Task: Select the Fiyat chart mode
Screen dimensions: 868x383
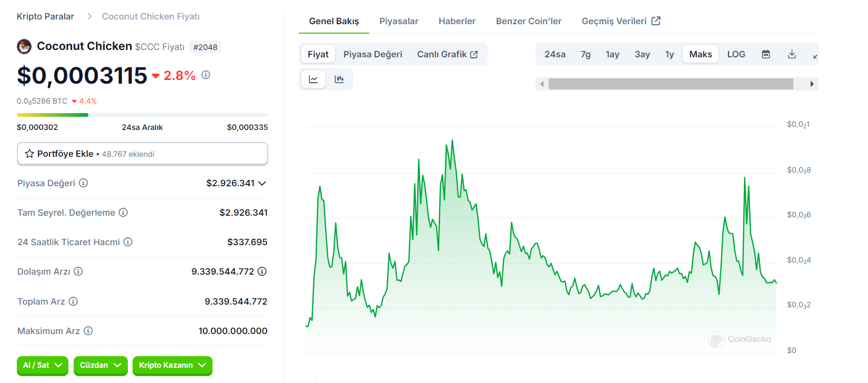Action: [x=318, y=54]
